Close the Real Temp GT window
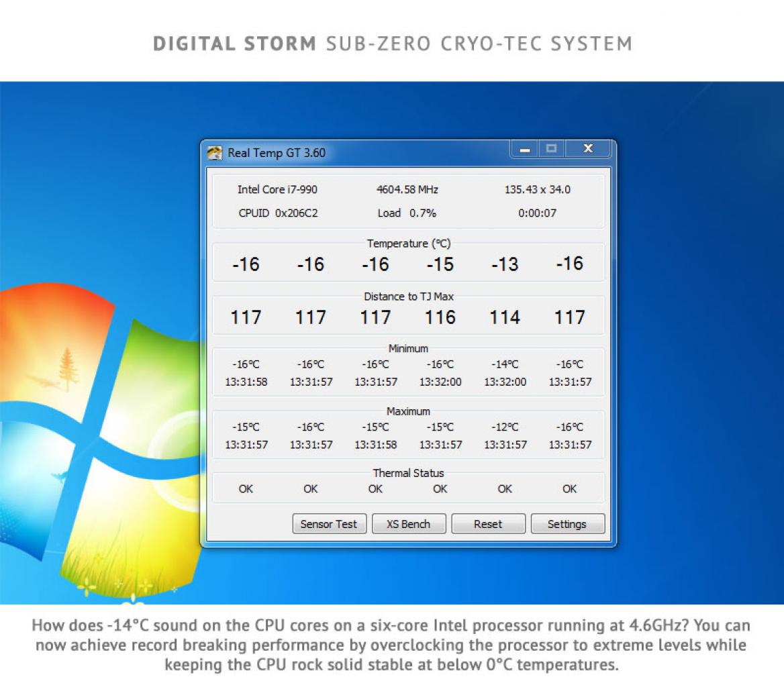Viewport: 784px width, 687px height. [588, 149]
